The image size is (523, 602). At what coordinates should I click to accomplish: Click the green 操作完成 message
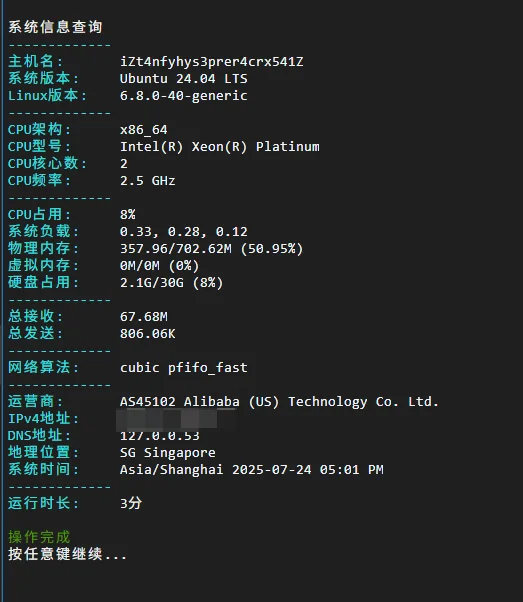coord(39,537)
